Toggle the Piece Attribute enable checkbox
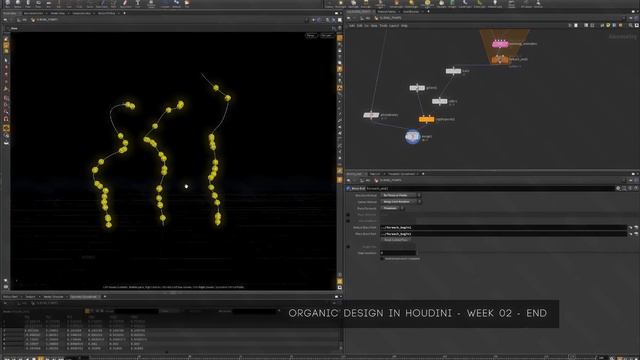Image resolution: width=640 pixels, height=360 pixels. [x=348, y=215]
